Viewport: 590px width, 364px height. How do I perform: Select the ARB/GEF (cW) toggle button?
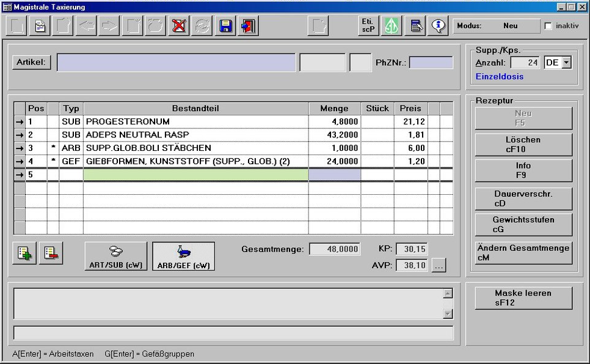184,255
